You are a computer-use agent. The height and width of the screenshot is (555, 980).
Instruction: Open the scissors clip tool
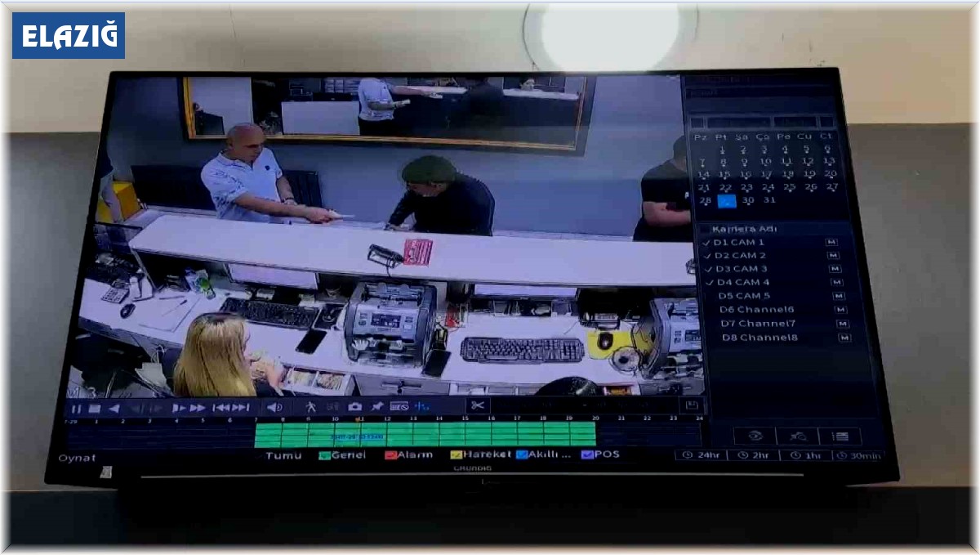pos(478,405)
